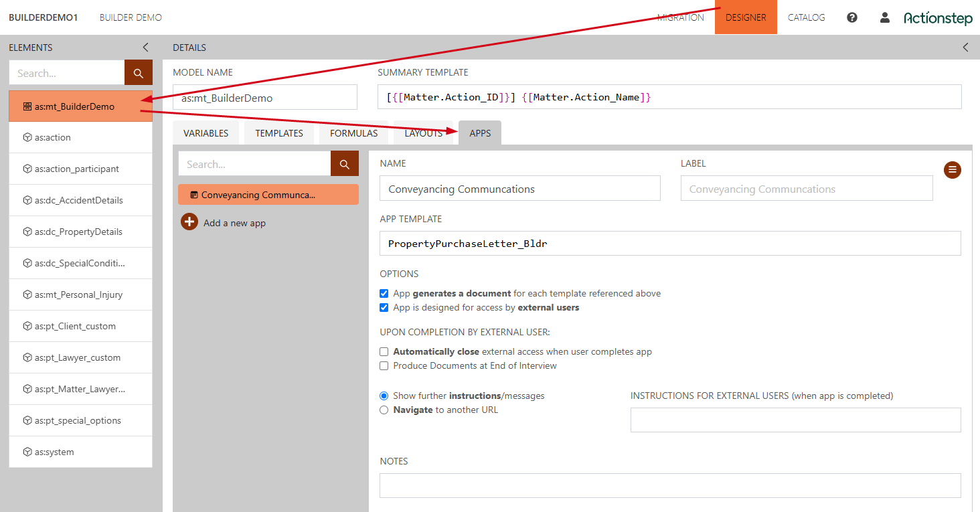Open the help question mark icon

[852, 17]
